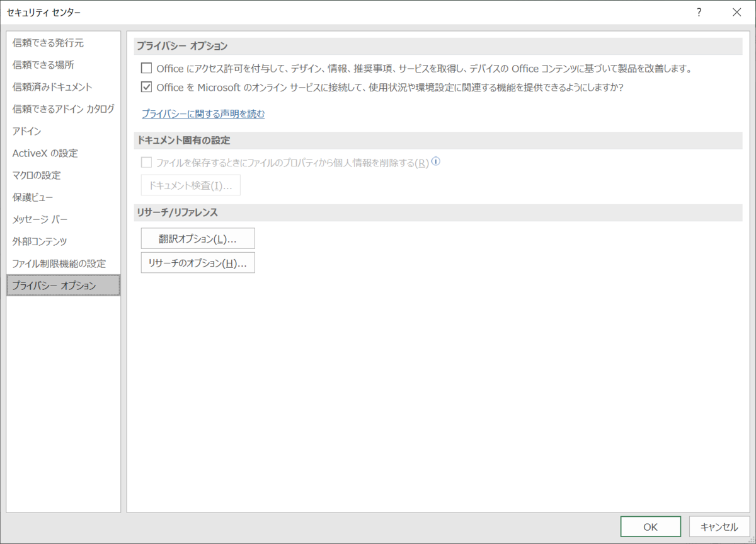Uncheck Office を Microsoft のオンライン サービスに接続 option
The image size is (756, 544).
click(146, 88)
